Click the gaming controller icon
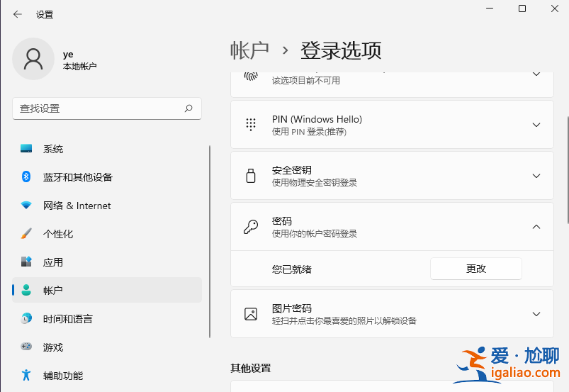Viewport: 569px width, 392px height. click(26, 347)
